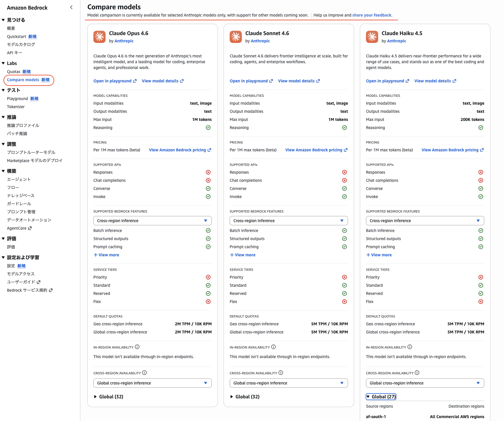Click the Claude Sonnet 4.6 logo icon

(236, 37)
